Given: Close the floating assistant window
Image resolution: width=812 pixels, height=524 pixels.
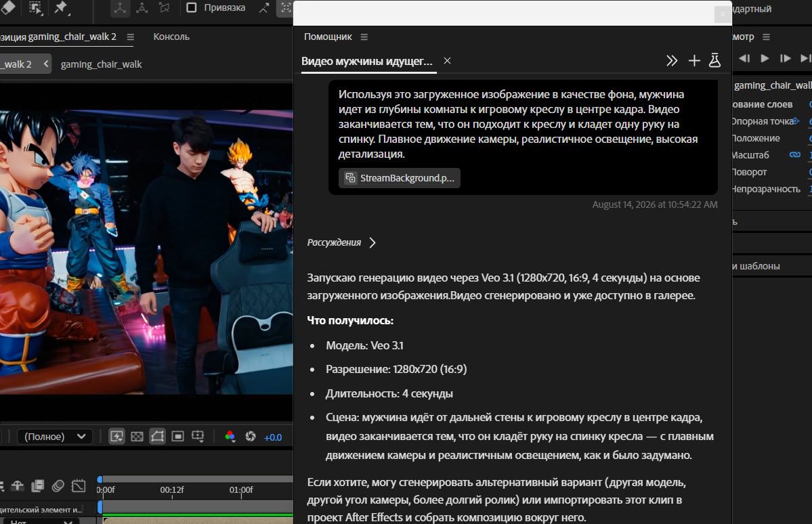Looking at the screenshot, I should point(723,14).
